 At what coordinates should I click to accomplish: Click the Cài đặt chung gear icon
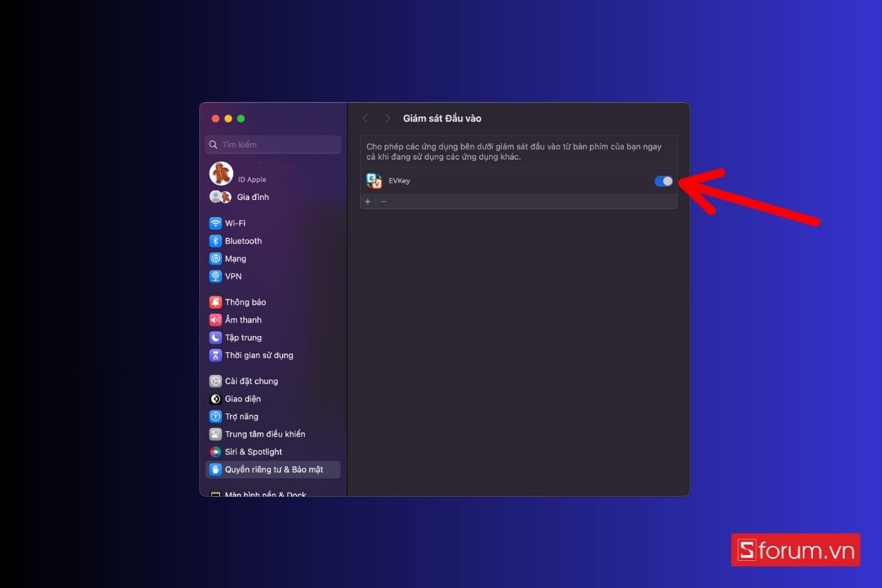215,381
